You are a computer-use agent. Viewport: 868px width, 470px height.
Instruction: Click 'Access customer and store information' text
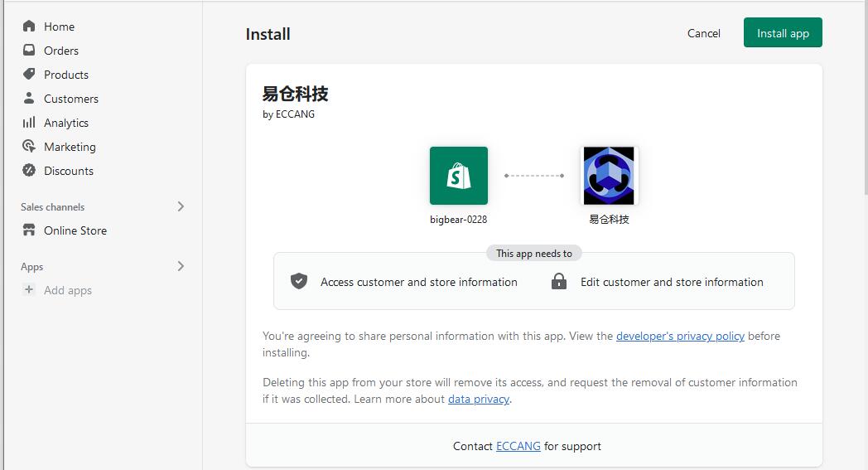(419, 282)
